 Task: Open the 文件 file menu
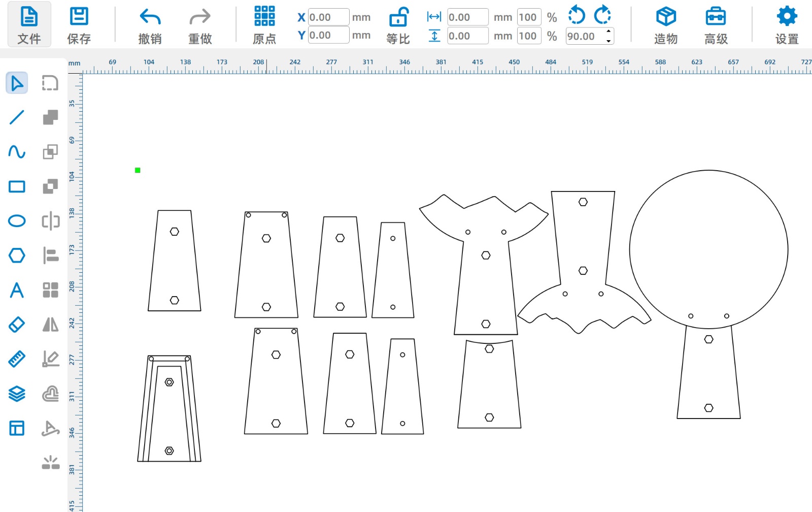click(x=29, y=24)
